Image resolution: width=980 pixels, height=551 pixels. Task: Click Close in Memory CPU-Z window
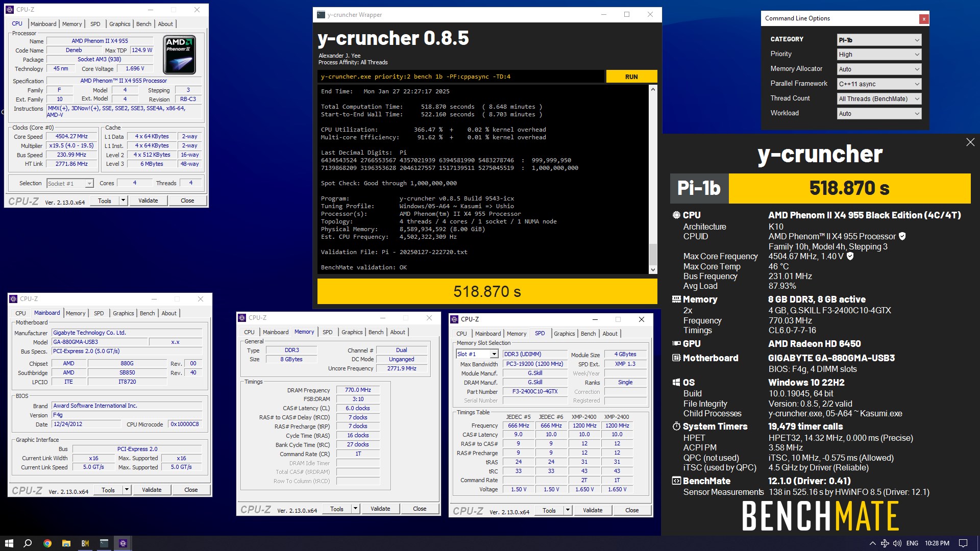click(420, 509)
